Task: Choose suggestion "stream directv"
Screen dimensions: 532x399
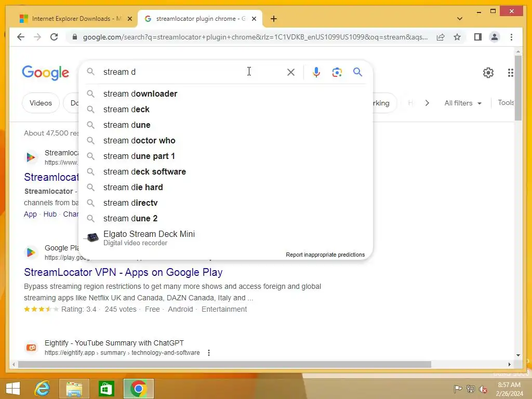Action: [x=225, y=203]
